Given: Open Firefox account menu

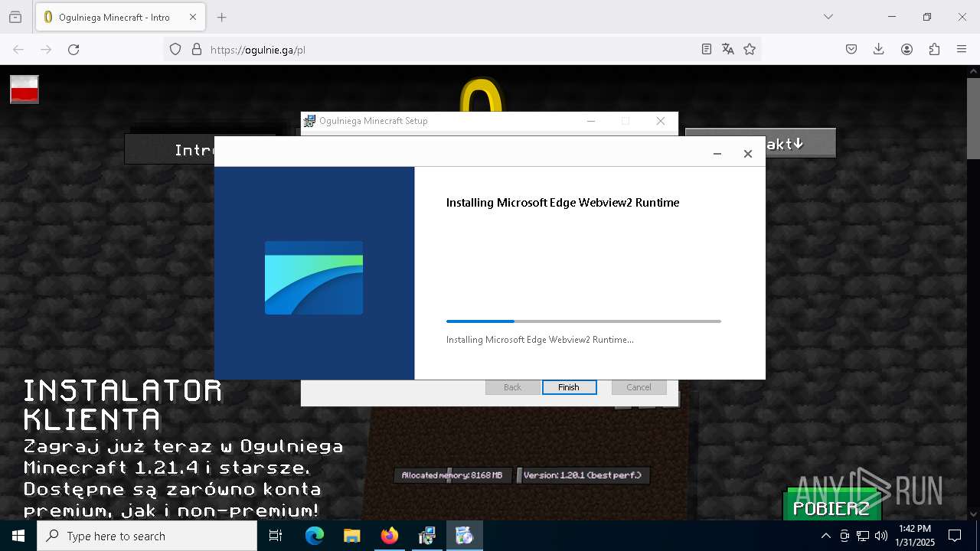Looking at the screenshot, I should pyautogui.click(x=906, y=49).
